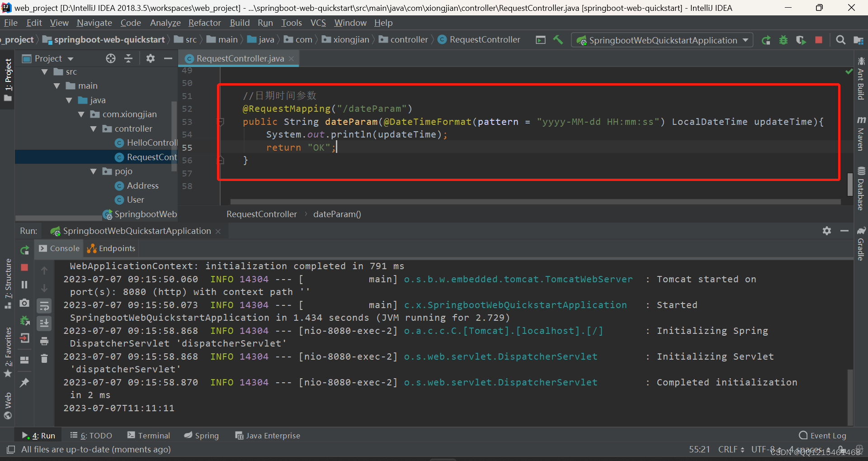This screenshot has height=461, width=868.
Task: Click the editor horizontal scrollbar
Action: click(535, 202)
